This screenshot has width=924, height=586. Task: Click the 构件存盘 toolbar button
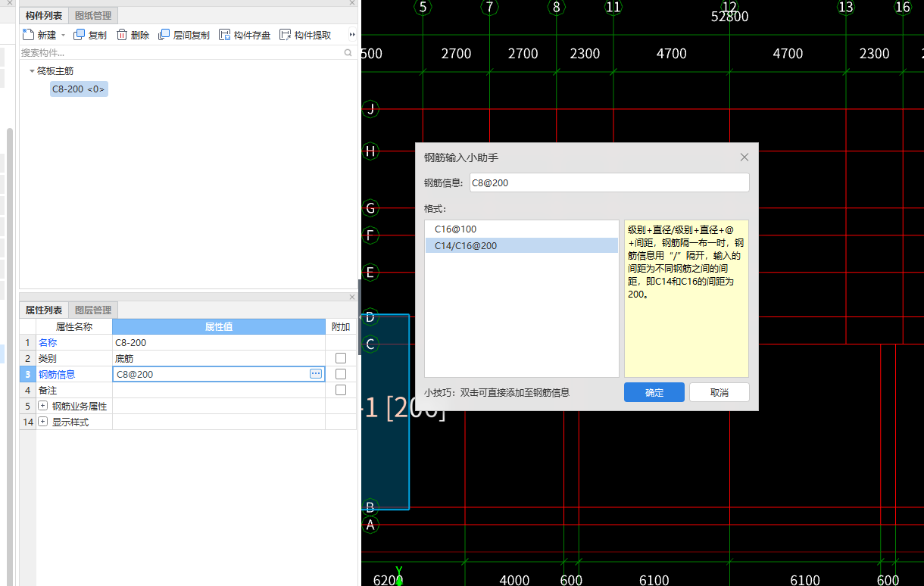[x=245, y=35]
